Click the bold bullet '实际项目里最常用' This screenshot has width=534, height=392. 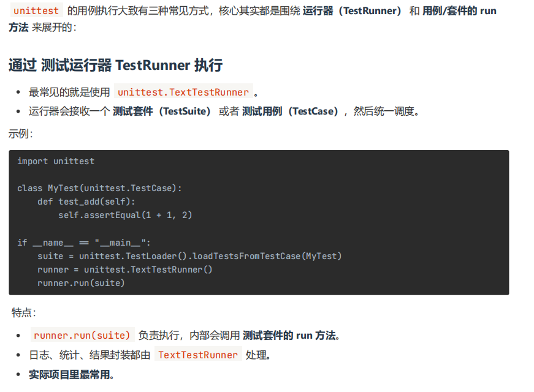[x=69, y=375]
